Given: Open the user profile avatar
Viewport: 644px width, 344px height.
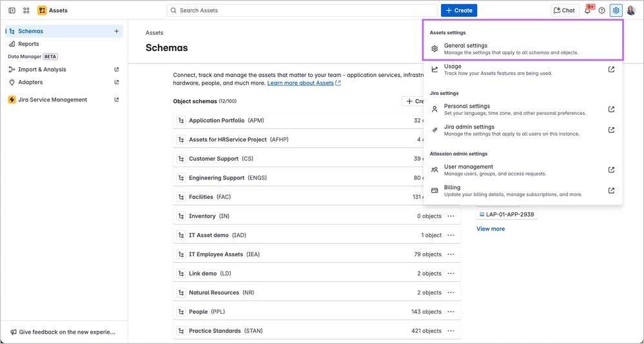Looking at the screenshot, I should coord(631,10).
